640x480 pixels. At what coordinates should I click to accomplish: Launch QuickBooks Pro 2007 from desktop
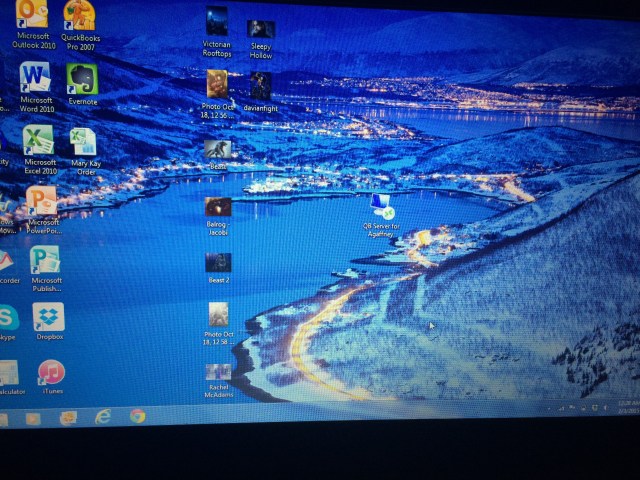79,16
